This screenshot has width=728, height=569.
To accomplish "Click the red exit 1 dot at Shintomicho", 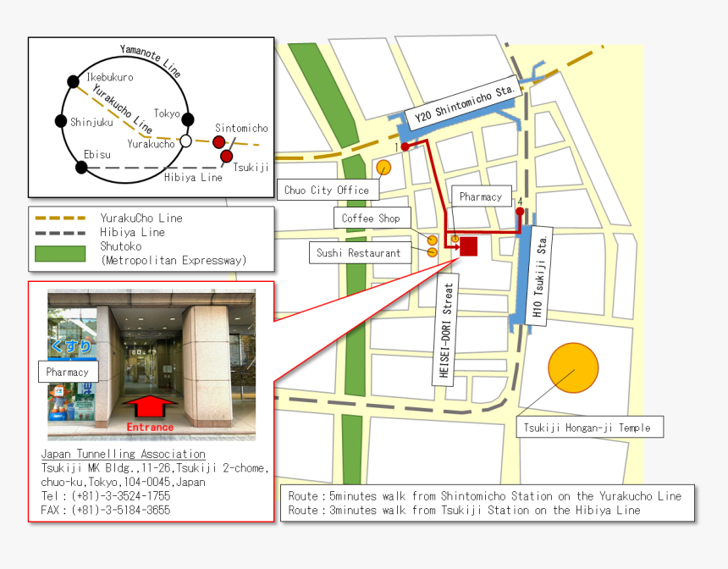I will 405,146.
